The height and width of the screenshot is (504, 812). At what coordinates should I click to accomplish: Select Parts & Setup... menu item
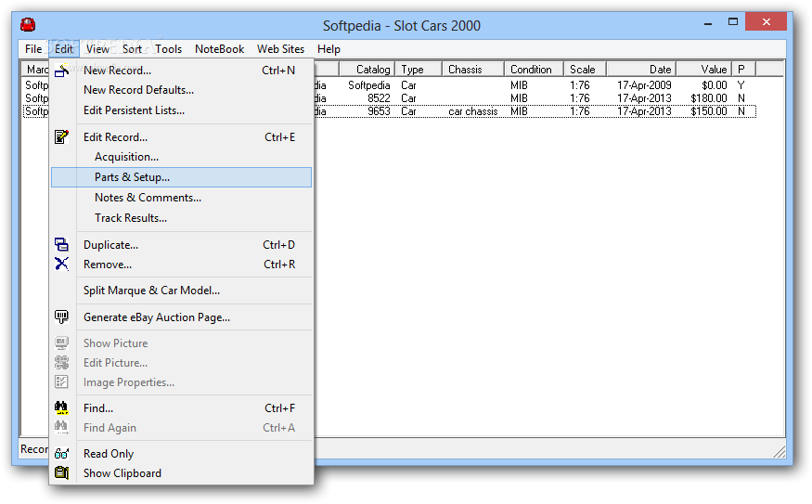click(181, 177)
